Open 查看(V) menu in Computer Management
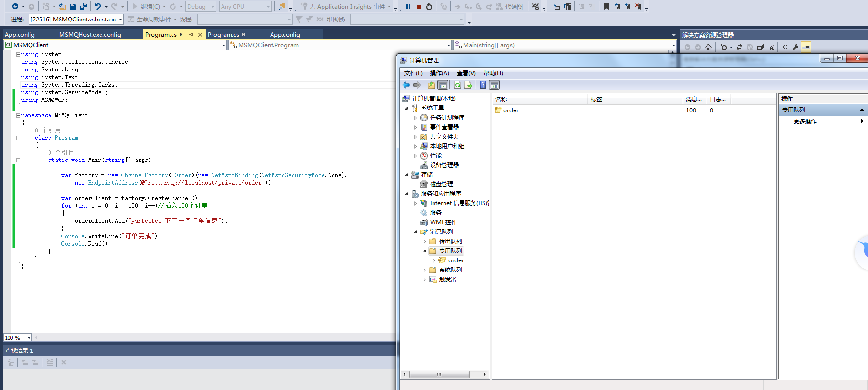 tap(466, 73)
